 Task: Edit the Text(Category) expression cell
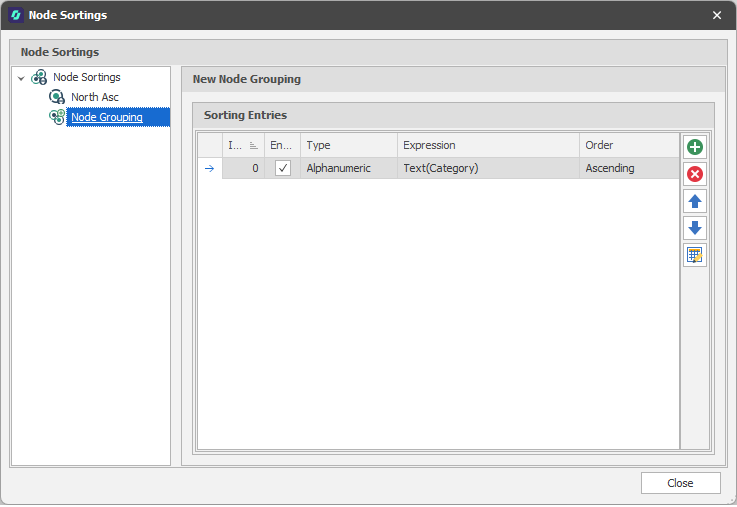(x=488, y=168)
